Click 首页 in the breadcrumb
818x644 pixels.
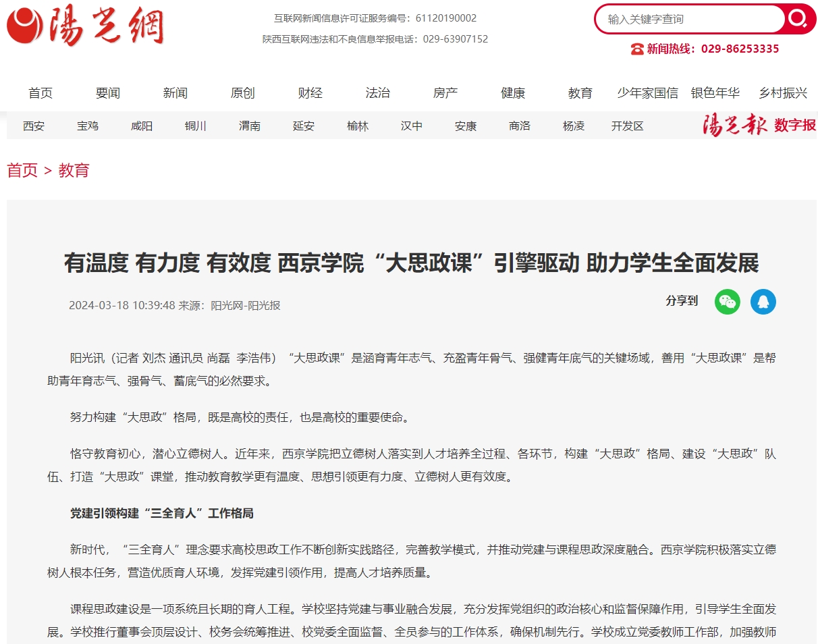pyautogui.click(x=22, y=170)
